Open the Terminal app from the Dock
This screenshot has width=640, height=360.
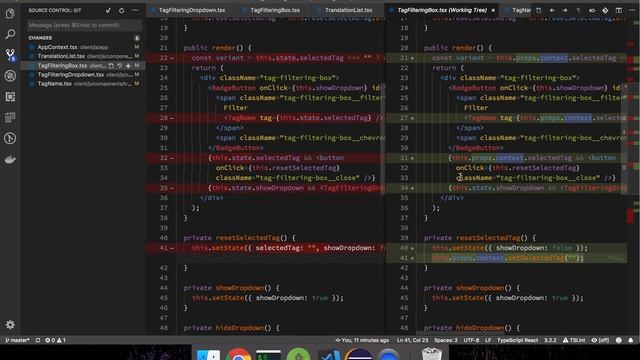(268, 355)
